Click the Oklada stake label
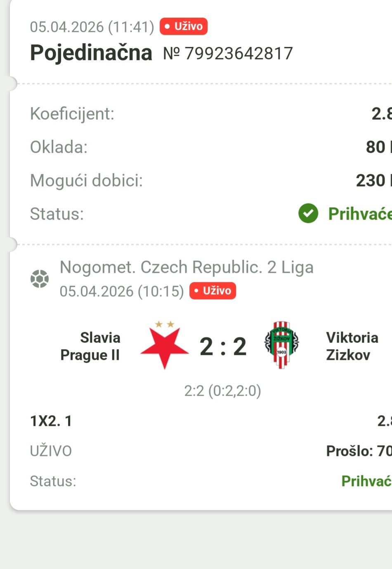 (59, 147)
